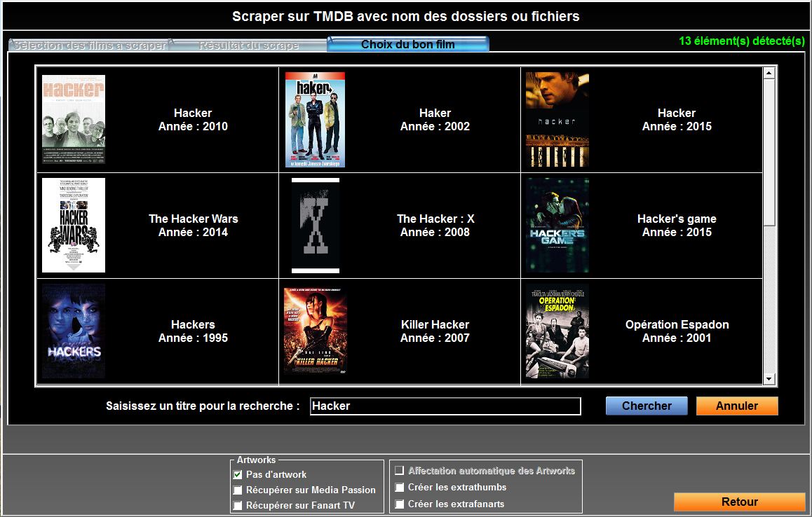Check 'Créer les extrafanarts' option
812x517 pixels.
399,504
